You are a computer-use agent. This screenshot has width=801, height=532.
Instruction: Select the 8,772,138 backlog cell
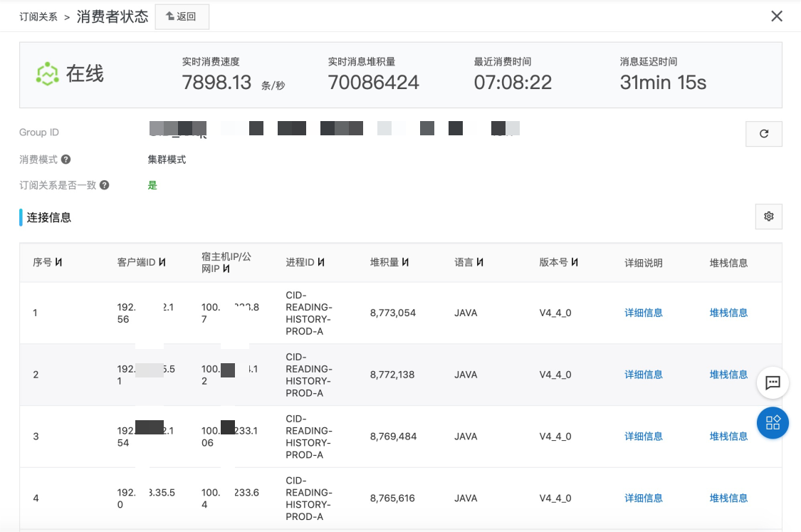coord(392,375)
